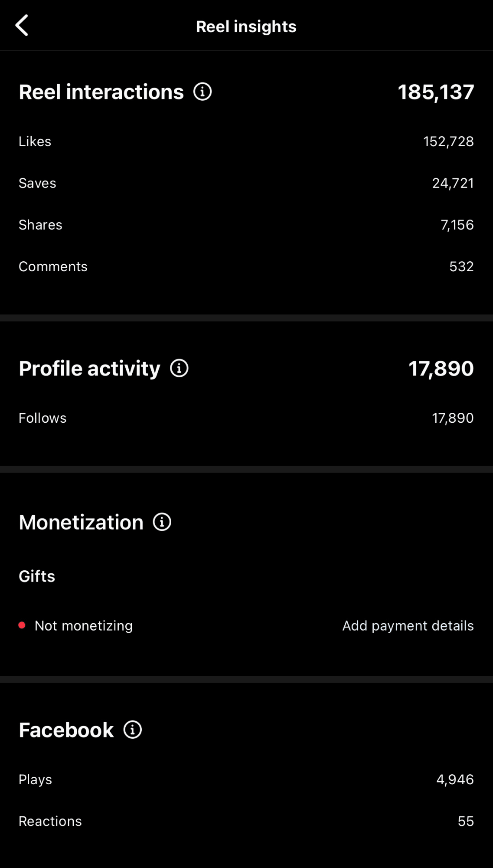Tap the Saves count 24,721
493x868 pixels.
(x=453, y=183)
